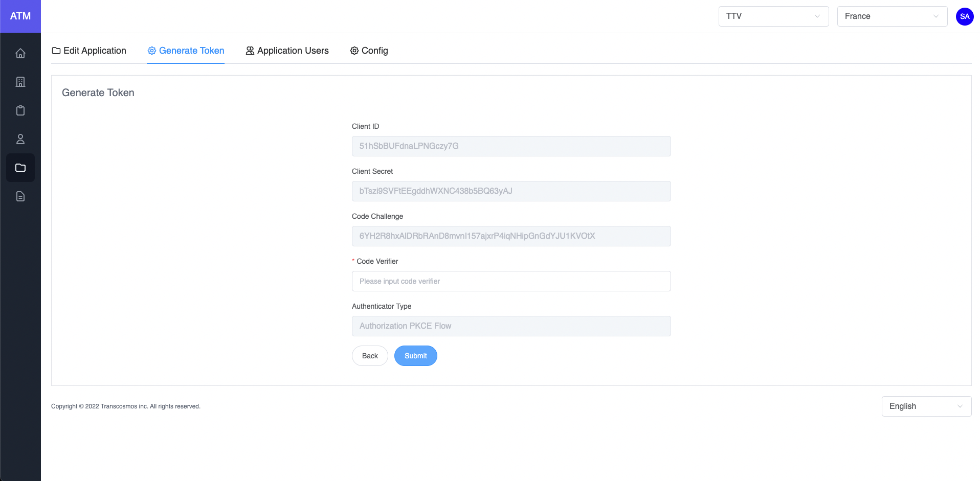Click the SA user avatar
Image resolution: width=980 pixels, height=481 pixels.
[965, 16]
